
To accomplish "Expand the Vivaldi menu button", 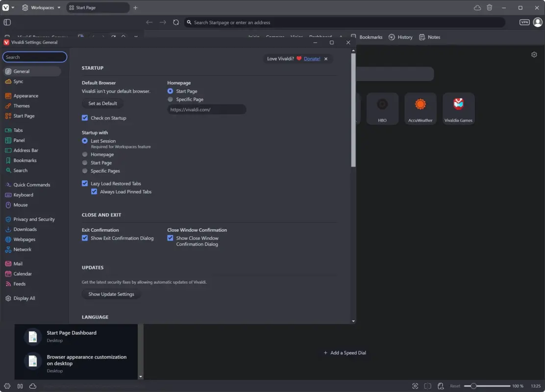I will (x=6, y=7).
